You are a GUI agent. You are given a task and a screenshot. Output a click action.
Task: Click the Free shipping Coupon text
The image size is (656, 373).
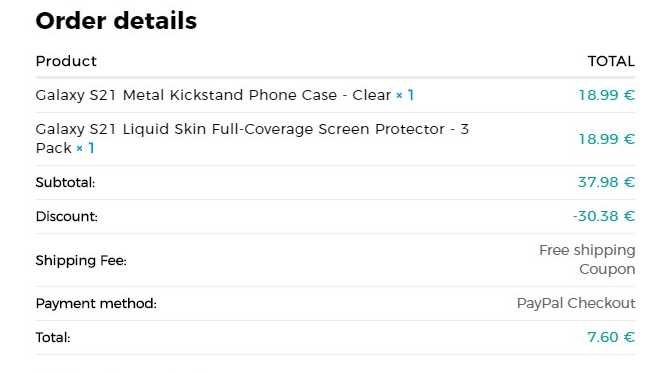click(587, 260)
